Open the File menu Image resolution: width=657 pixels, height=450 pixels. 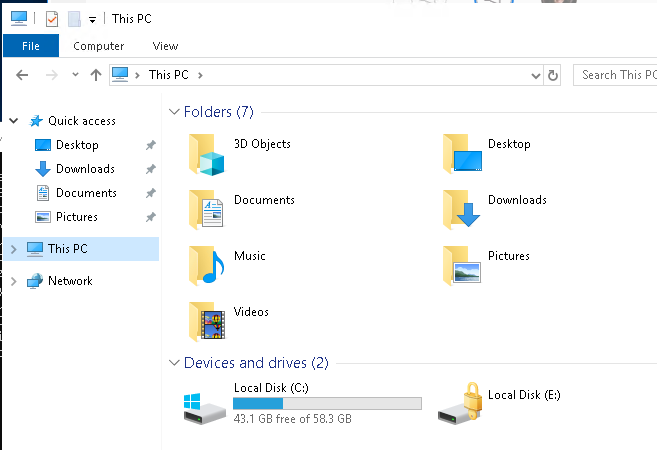pos(31,46)
